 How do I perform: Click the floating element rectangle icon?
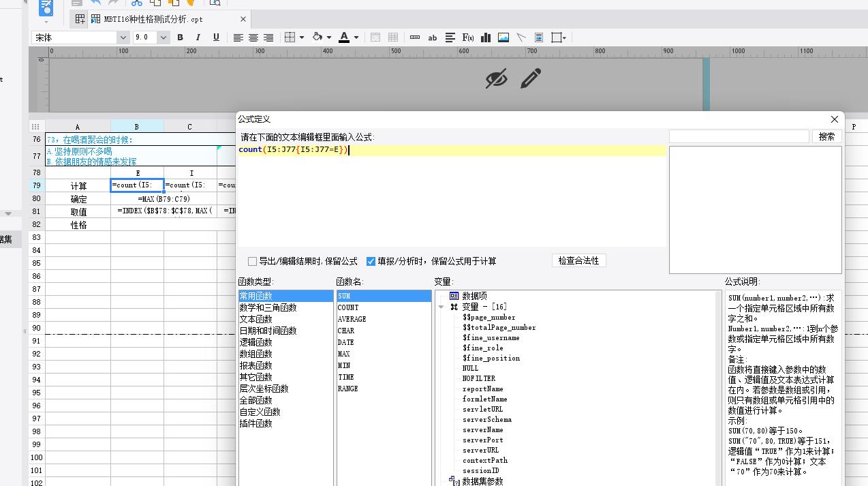(x=557, y=37)
